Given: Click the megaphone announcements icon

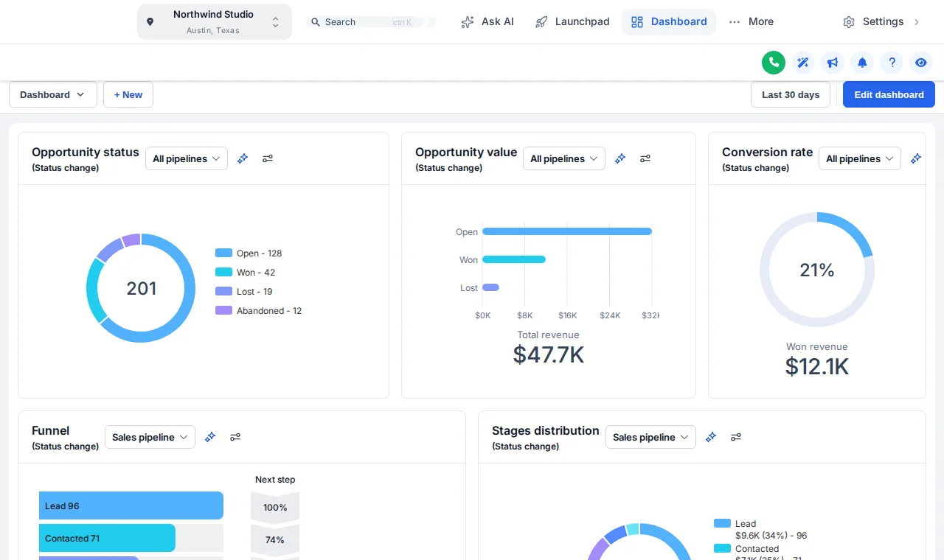Looking at the screenshot, I should click(833, 63).
